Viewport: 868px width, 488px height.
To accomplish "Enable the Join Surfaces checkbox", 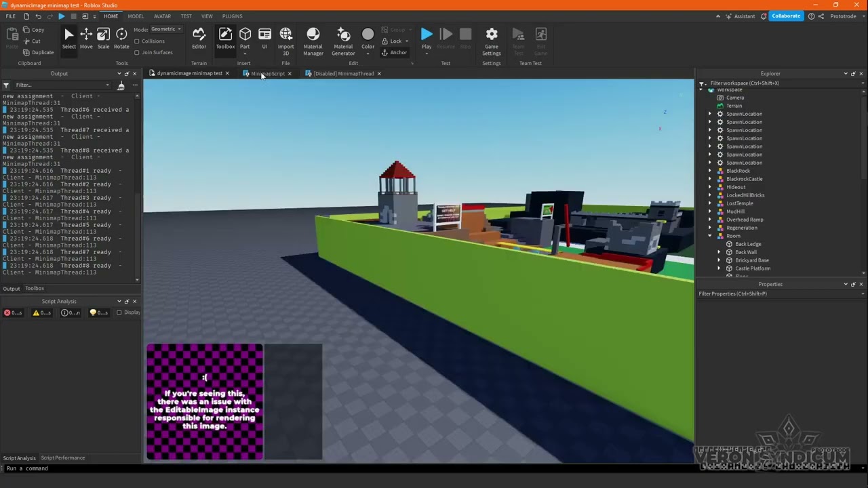I will (137, 52).
